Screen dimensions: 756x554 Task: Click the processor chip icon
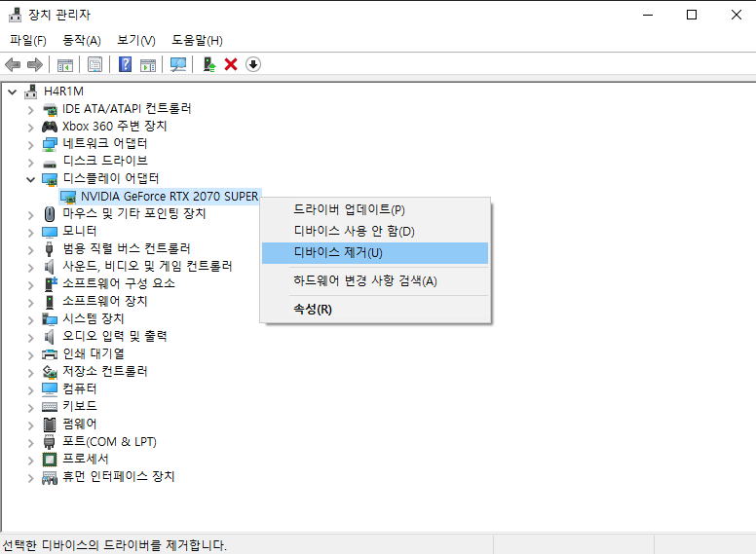click(x=50, y=460)
